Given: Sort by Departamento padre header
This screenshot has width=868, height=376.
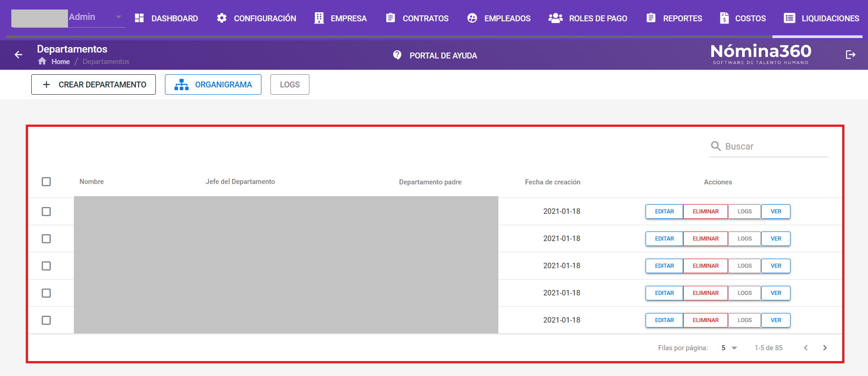Looking at the screenshot, I should click(x=430, y=182).
